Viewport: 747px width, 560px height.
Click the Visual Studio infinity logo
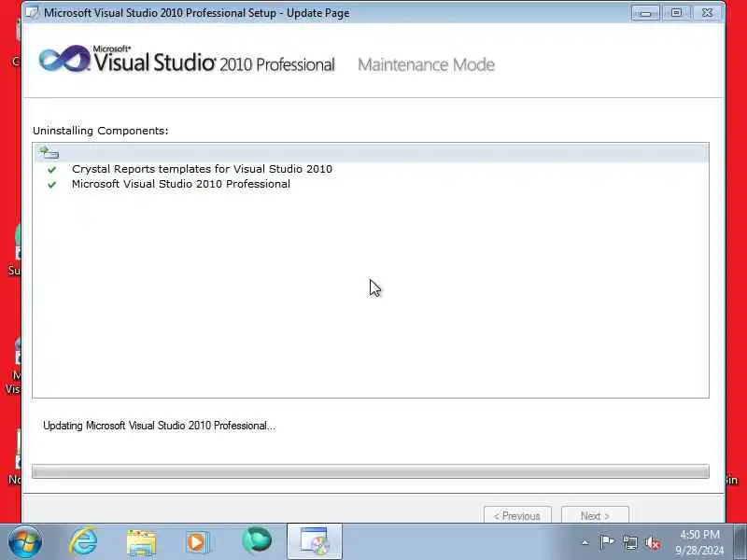[64, 59]
